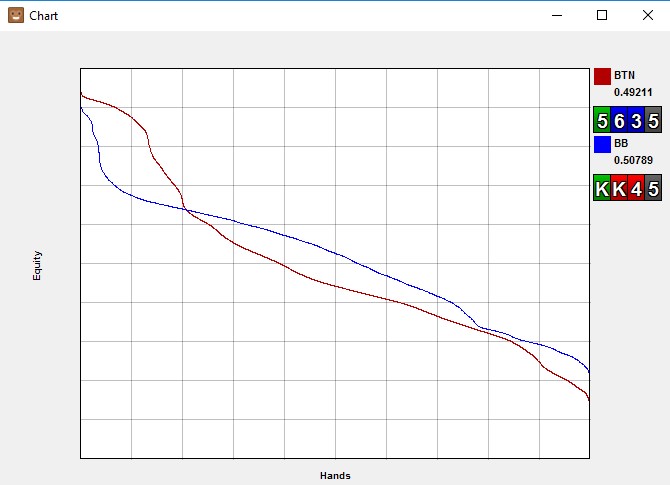Click the red BTN legend color swatch

click(602, 76)
